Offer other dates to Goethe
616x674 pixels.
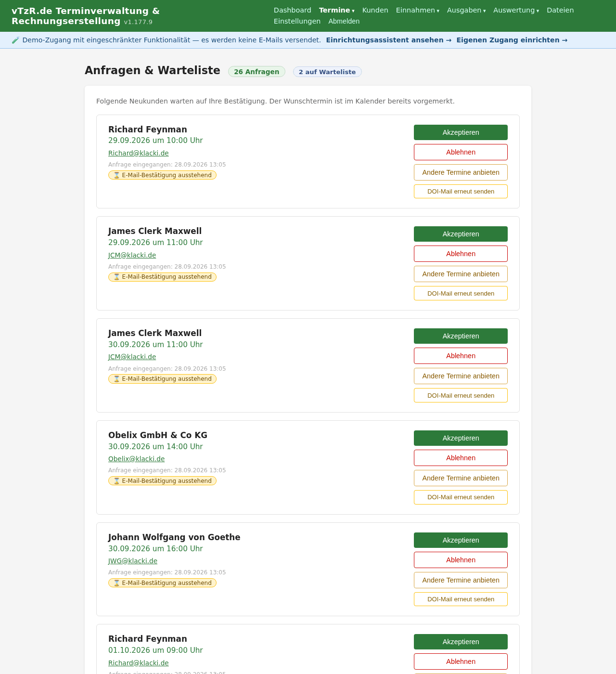(461, 580)
